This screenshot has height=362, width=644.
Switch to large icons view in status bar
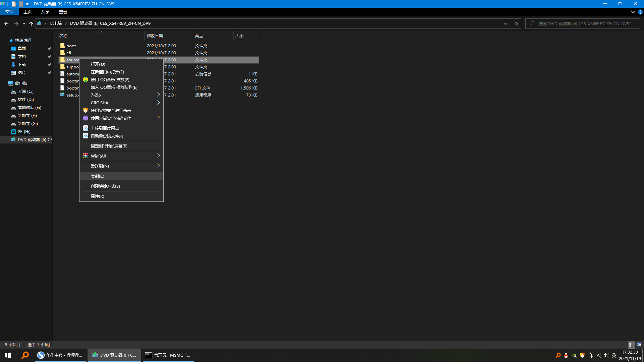(x=639, y=345)
